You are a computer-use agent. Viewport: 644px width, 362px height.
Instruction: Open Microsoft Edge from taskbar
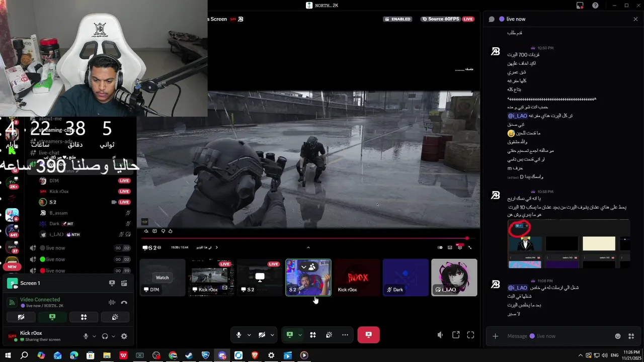coord(74,355)
